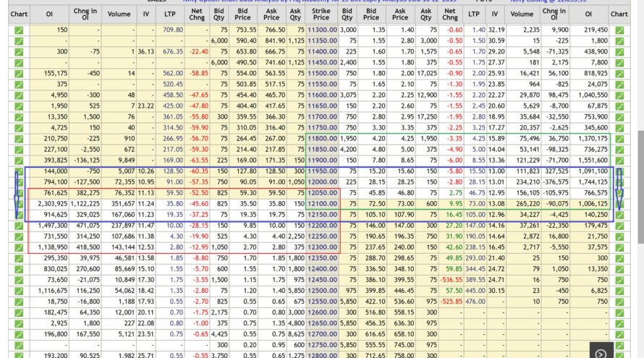Open calls chart icon for strike 11800.00
This screenshot has width=644, height=358.
tap(19, 139)
